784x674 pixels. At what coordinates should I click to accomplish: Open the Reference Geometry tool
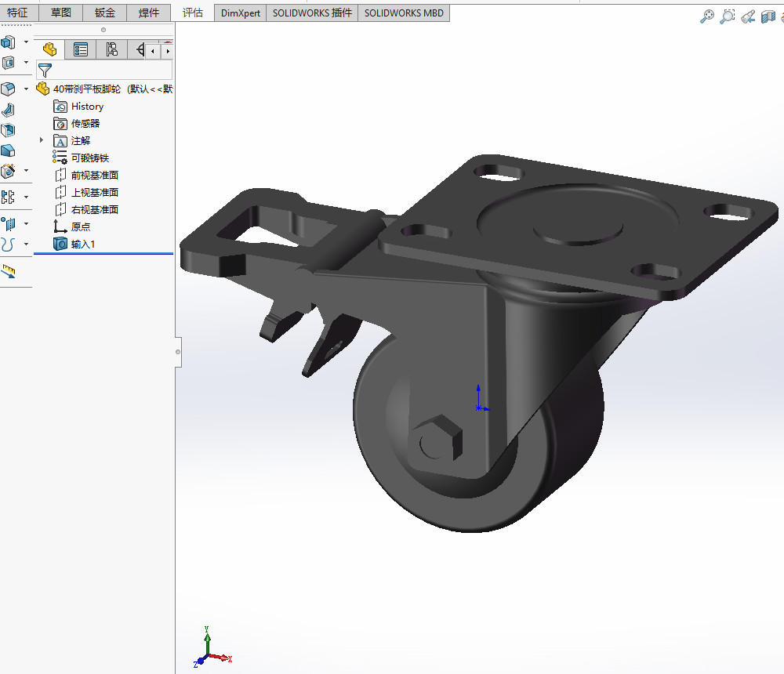click(8, 223)
